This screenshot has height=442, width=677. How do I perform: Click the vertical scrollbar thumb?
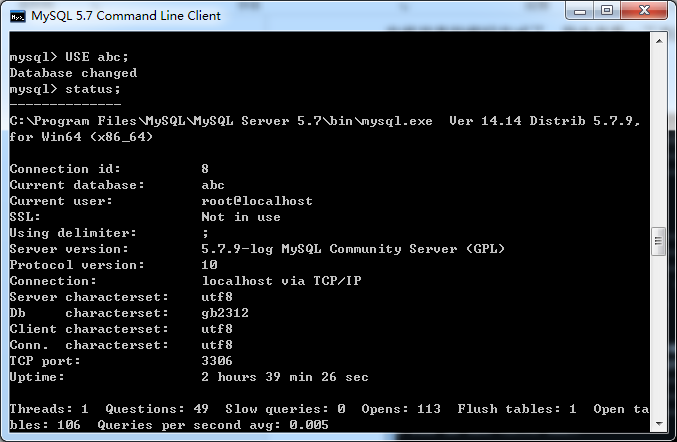[659, 241]
